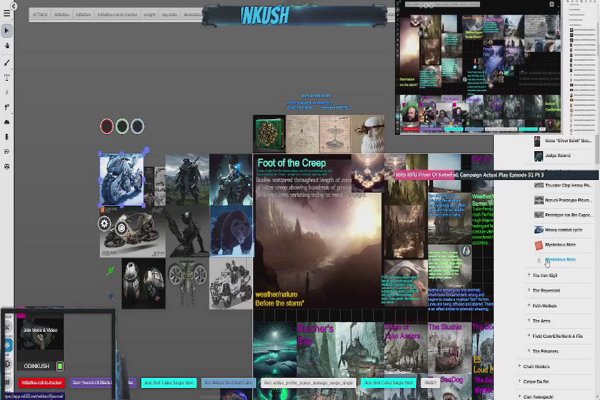Click the Heavy combat cycle entry icon
The height and width of the screenshot is (400, 600).
[x=539, y=230]
